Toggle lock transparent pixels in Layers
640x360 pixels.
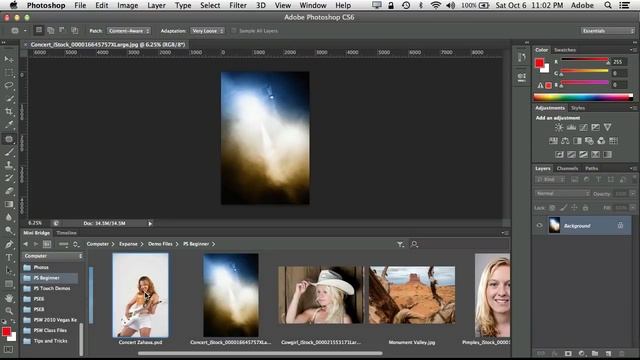(552, 208)
